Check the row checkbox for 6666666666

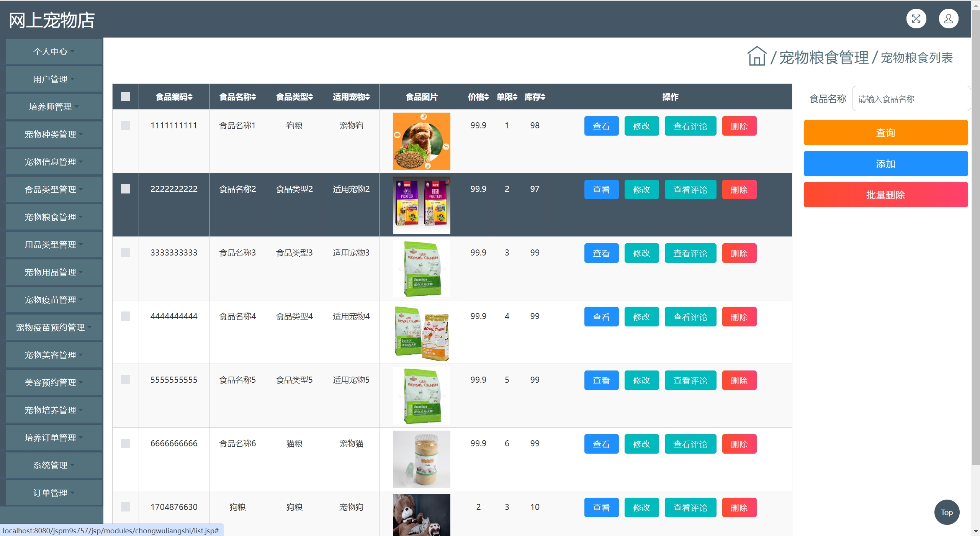pyautogui.click(x=126, y=443)
